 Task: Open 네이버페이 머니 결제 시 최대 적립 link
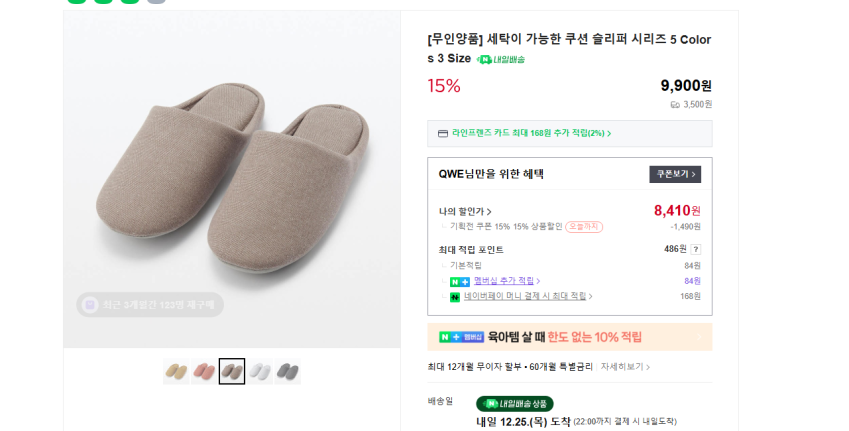coord(525,297)
